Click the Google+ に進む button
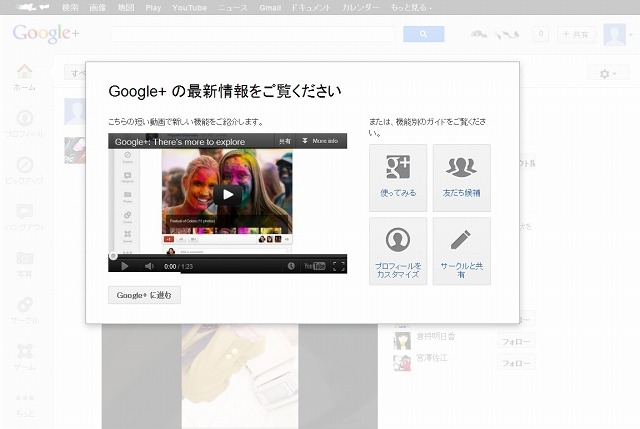Screen dimensions: 640x429 pyautogui.click(x=144, y=295)
